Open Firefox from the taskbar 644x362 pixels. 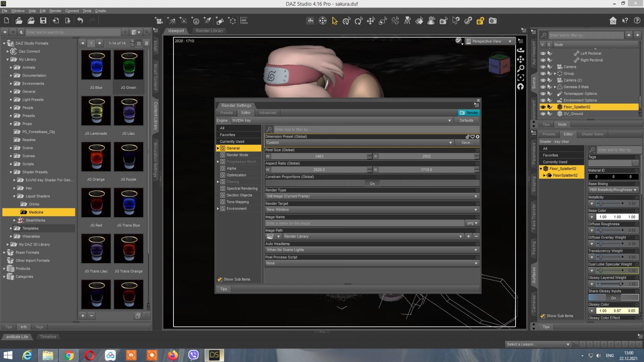[x=173, y=355]
